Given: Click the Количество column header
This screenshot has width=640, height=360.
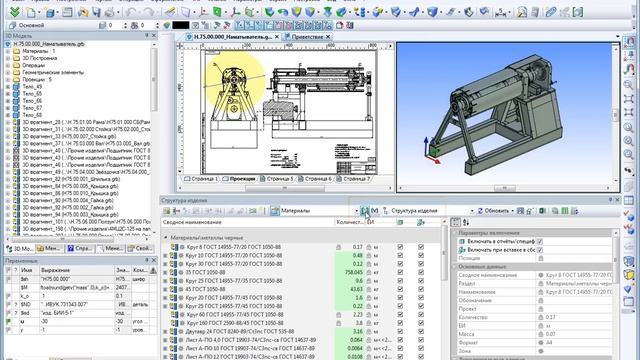Looking at the screenshot, I should [349, 222].
